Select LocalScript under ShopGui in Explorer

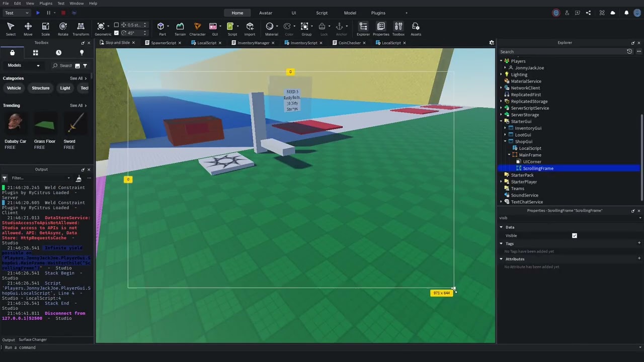click(530, 148)
